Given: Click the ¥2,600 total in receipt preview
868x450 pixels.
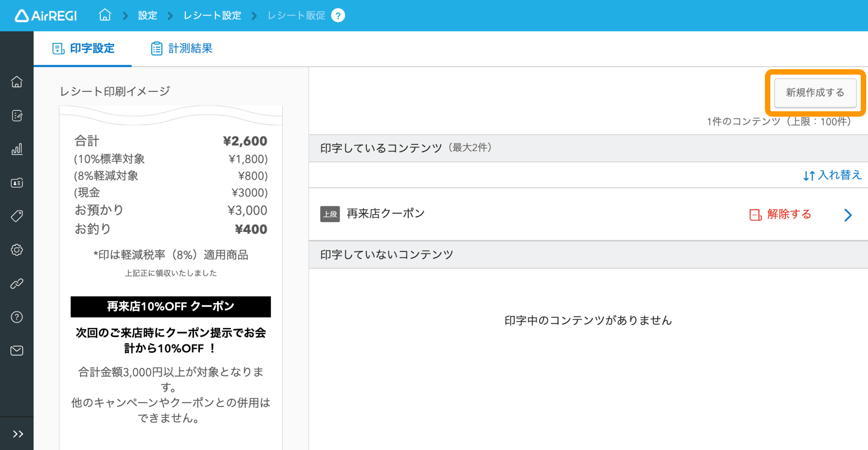Looking at the screenshot, I should (245, 141).
